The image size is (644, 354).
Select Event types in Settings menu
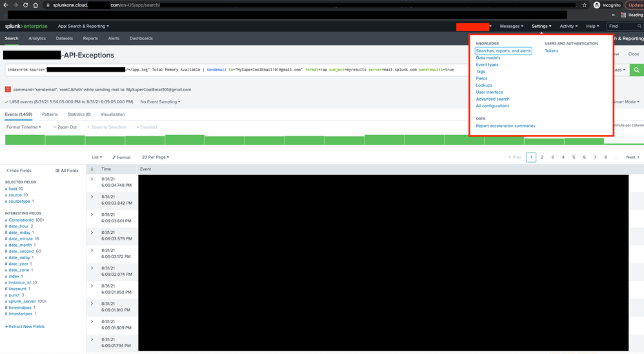pyautogui.click(x=487, y=65)
